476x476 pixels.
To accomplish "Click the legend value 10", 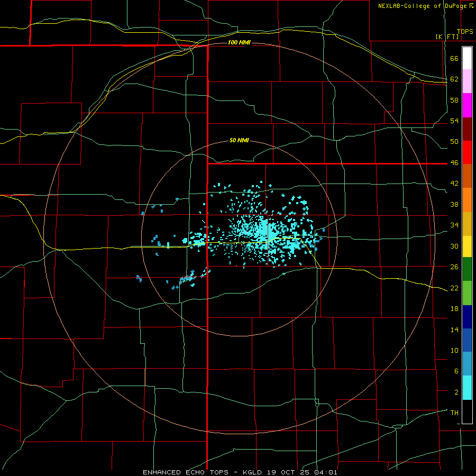I will [454, 350].
